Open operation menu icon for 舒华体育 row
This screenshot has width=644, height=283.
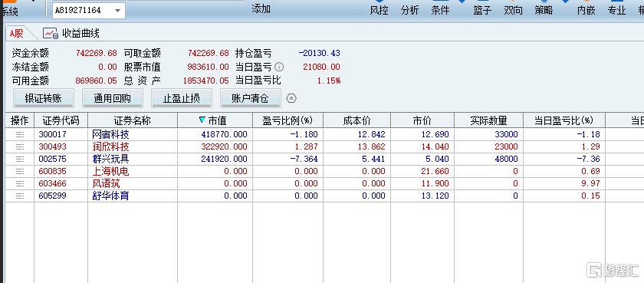20,196
